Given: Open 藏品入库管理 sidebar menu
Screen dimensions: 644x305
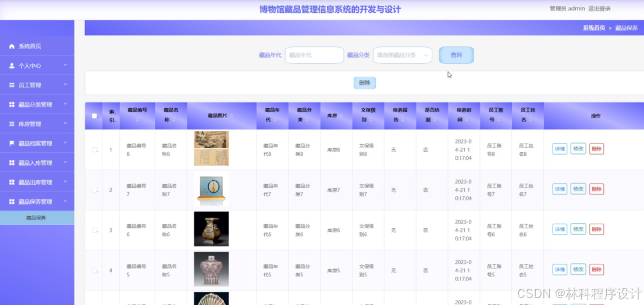Looking at the screenshot, I should pos(37,163).
